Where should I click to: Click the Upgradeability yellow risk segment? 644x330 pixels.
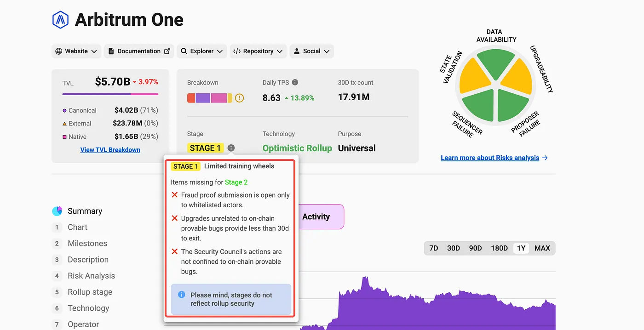(517, 78)
